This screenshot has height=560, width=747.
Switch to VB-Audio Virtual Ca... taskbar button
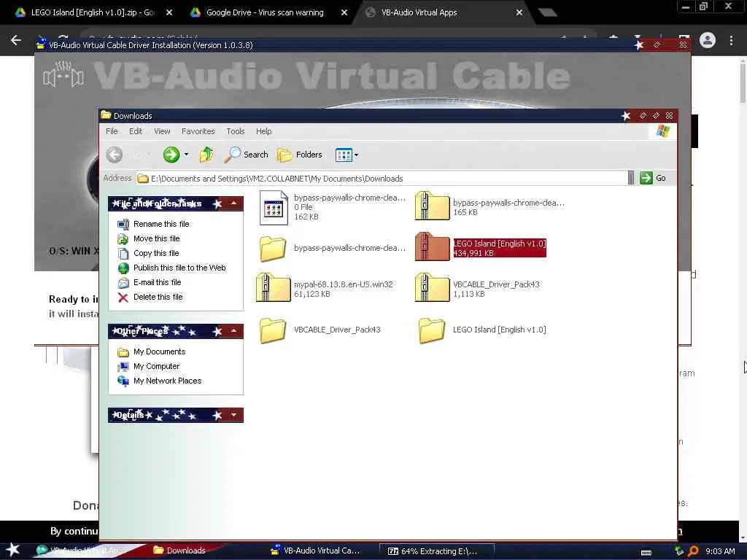(315, 551)
